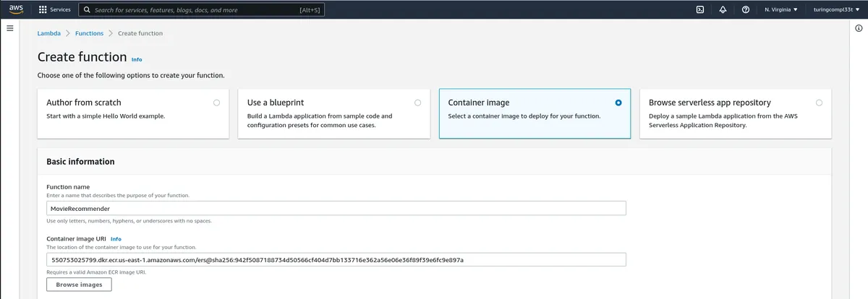This screenshot has width=868, height=299.
Task: Focus the Container image URI field
Action: (336, 259)
